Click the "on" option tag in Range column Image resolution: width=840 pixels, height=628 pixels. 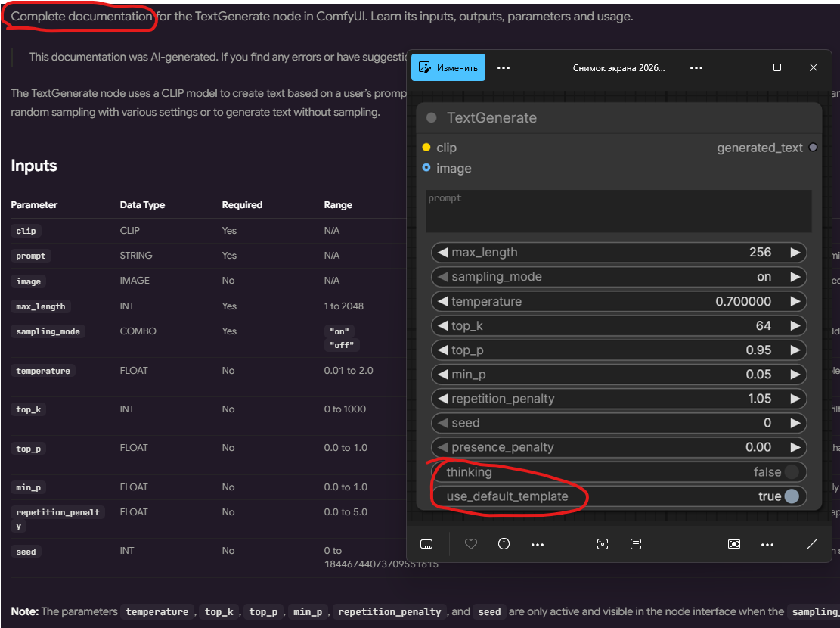(x=339, y=331)
